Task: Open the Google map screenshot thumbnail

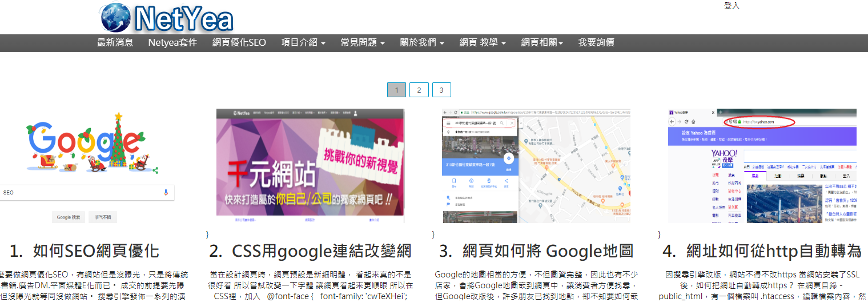Action: click(x=536, y=166)
